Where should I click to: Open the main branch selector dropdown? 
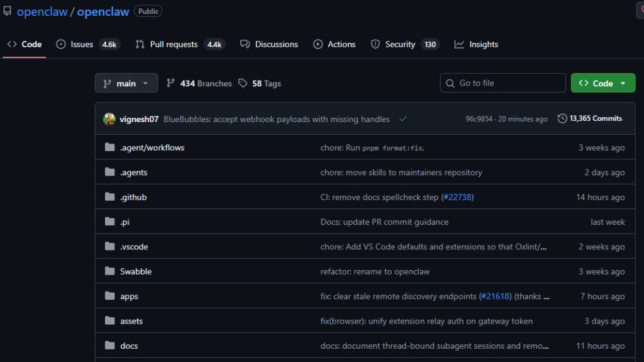(126, 83)
